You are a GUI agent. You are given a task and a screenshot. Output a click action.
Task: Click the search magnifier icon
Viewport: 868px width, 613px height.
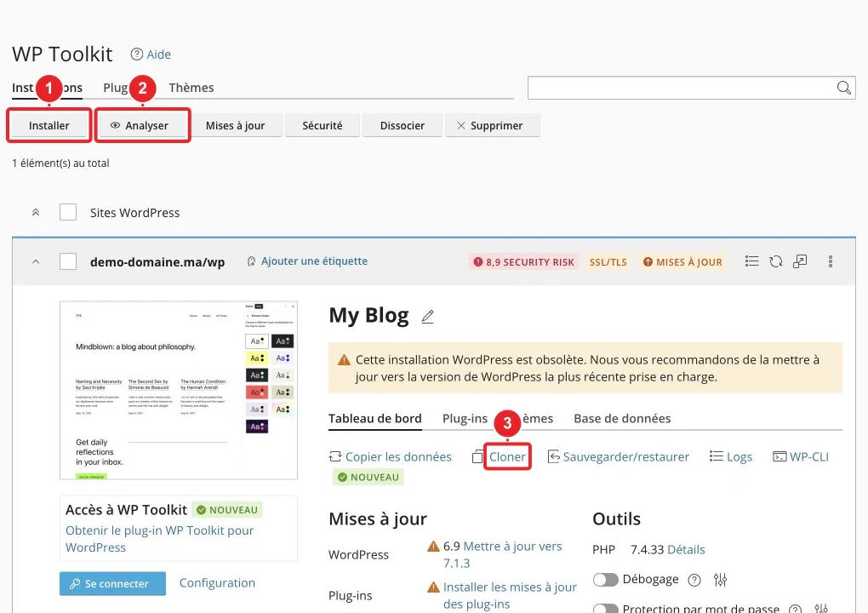pyautogui.click(x=843, y=88)
